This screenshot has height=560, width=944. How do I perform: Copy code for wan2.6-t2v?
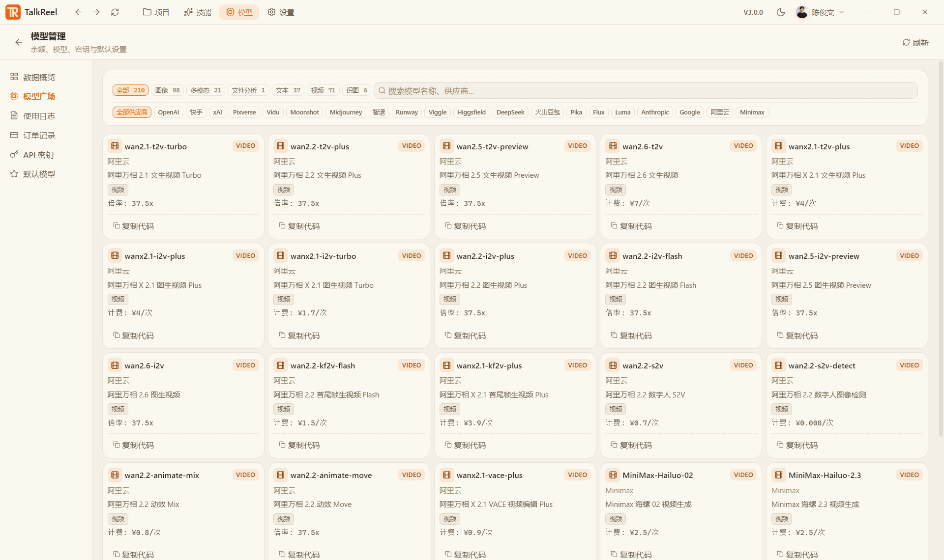[631, 226]
